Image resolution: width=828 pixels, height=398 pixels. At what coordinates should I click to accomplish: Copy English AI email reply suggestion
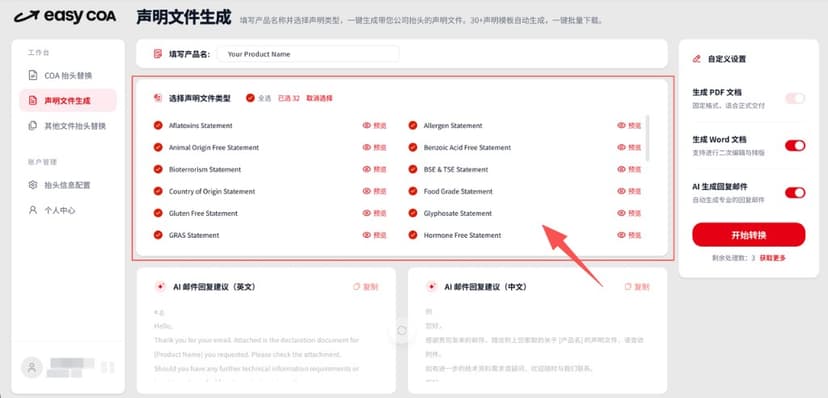point(365,287)
